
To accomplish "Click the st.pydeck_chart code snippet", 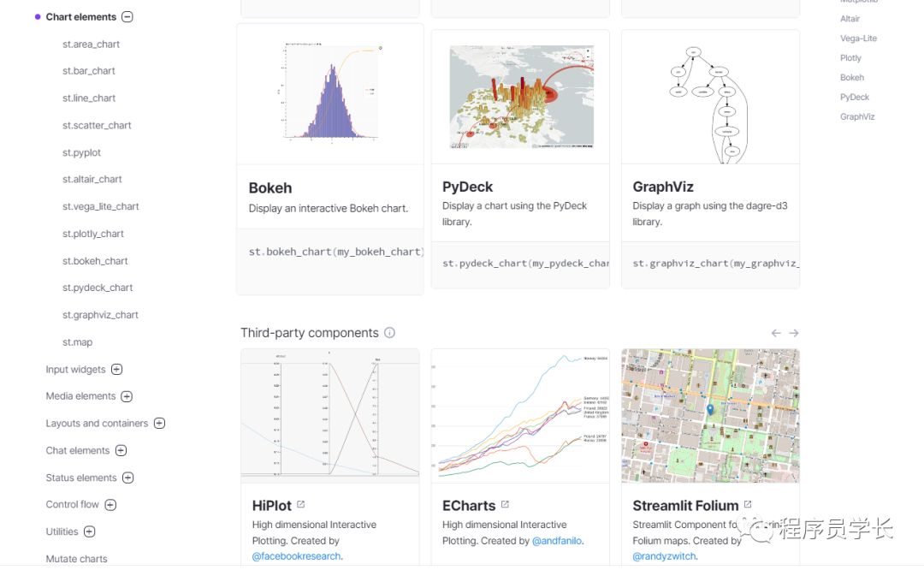I will pyautogui.click(x=525, y=264).
